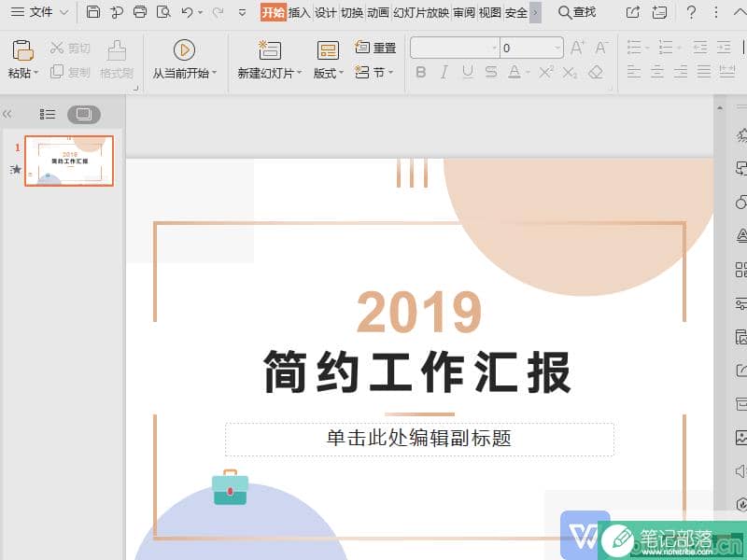Open the font name combo box
Screen dimensions: 747x560
(455, 48)
